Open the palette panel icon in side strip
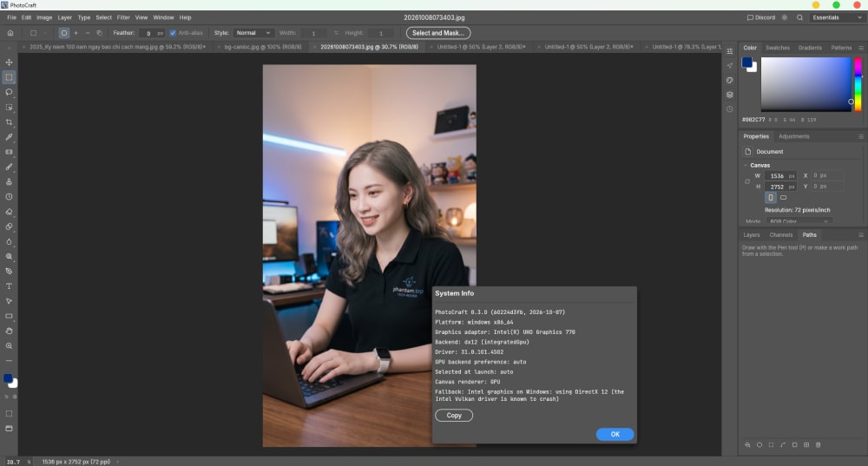Viewport: 868px width, 466px height. click(730, 80)
